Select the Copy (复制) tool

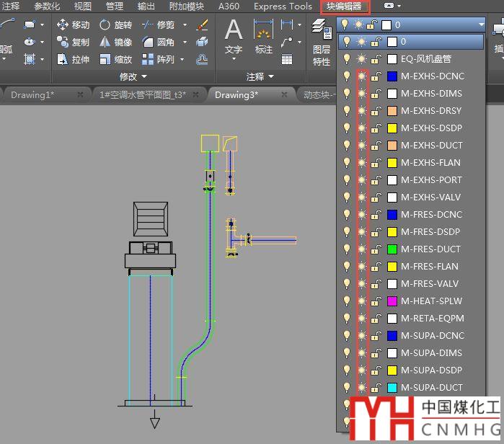point(73,43)
